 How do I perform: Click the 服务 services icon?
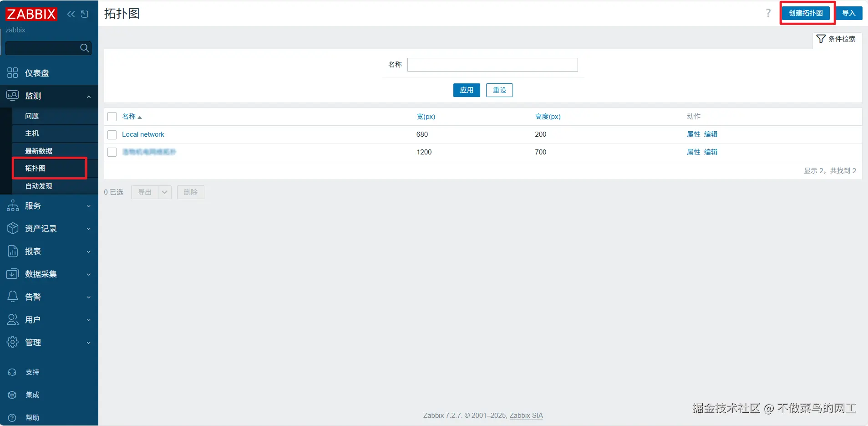coord(13,205)
